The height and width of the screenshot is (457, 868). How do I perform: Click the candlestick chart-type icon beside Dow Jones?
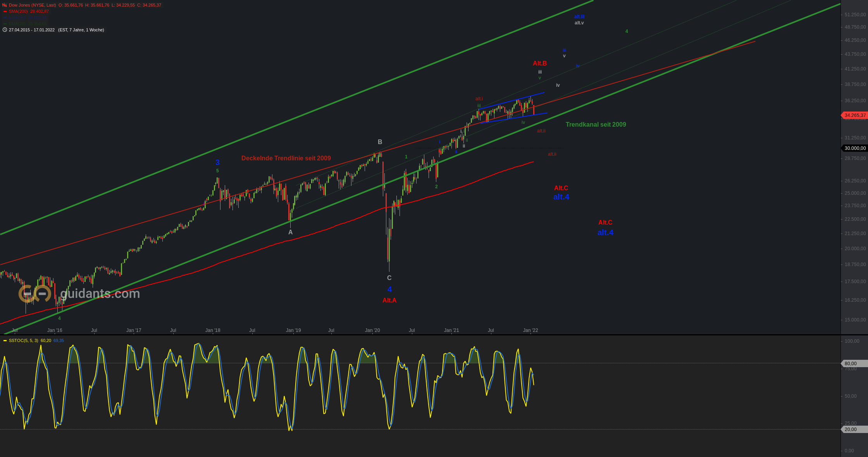pos(5,5)
